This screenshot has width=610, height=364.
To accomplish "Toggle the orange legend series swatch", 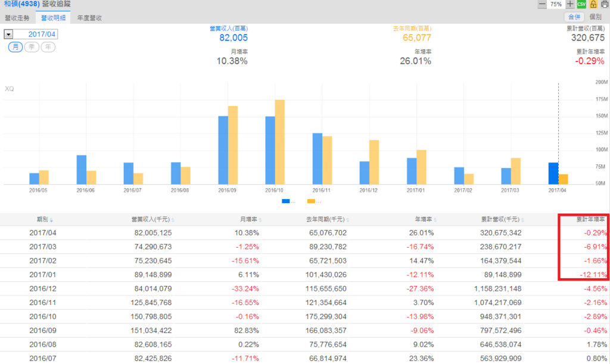I will pyautogui.click(x=311, y=201).
